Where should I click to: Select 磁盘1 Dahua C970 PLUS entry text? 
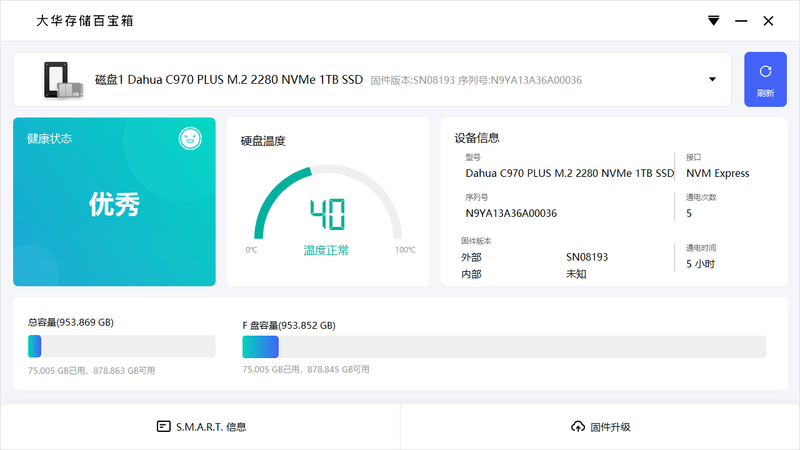point(229,80)
